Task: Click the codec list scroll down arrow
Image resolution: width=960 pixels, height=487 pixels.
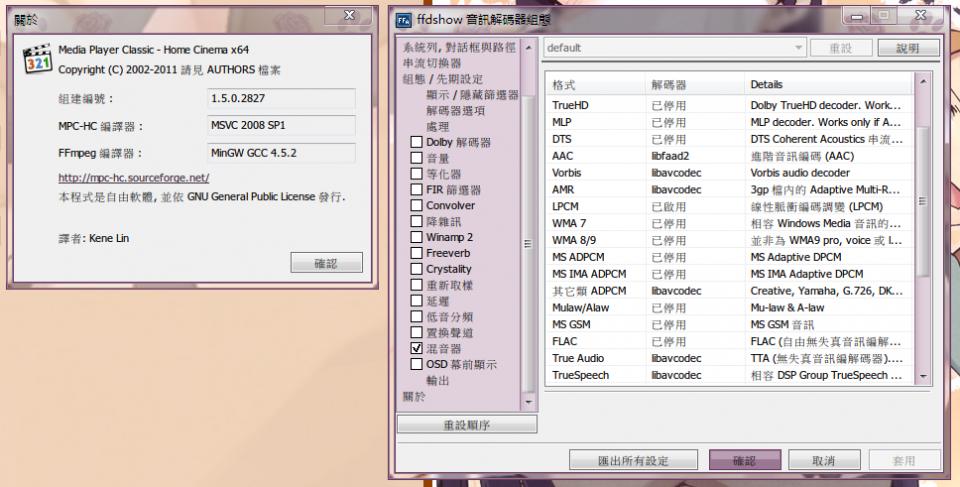Action: [x=923, y=377]
